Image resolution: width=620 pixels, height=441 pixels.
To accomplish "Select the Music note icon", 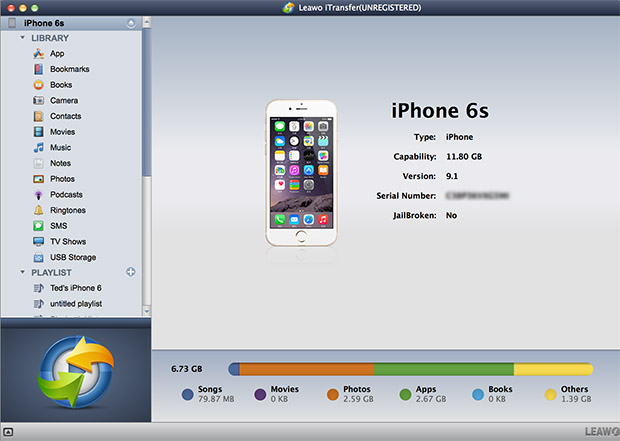I will point(38,148).
